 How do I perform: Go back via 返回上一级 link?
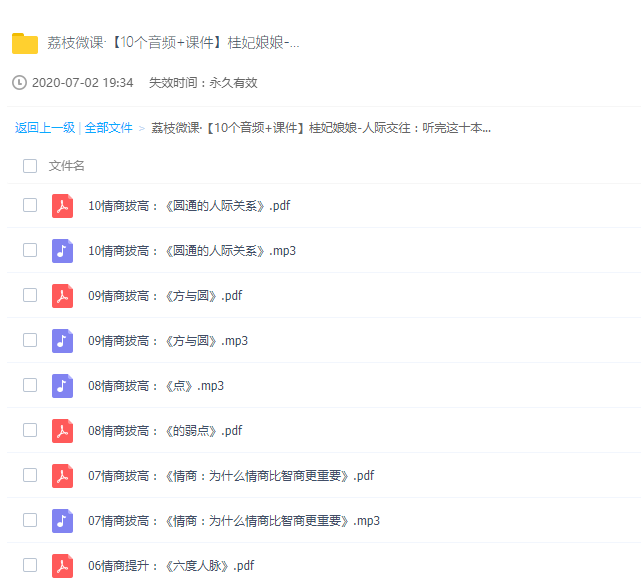[x=45, y=128]
